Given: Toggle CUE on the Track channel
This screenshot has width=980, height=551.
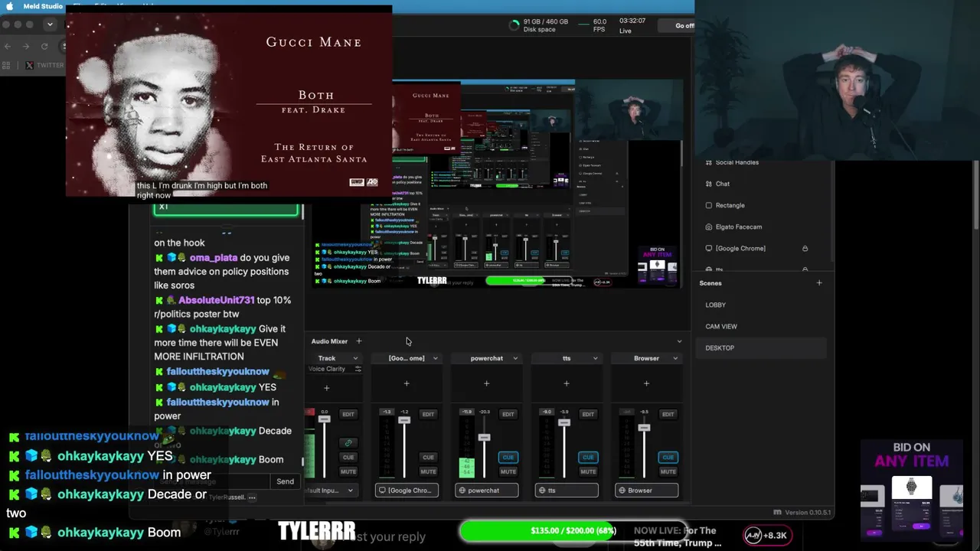Looking at the screenshot, I should coord(348,458).
